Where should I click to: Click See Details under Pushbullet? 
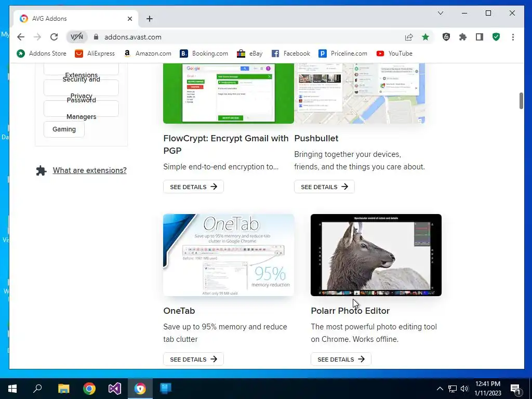pos(324,187)
